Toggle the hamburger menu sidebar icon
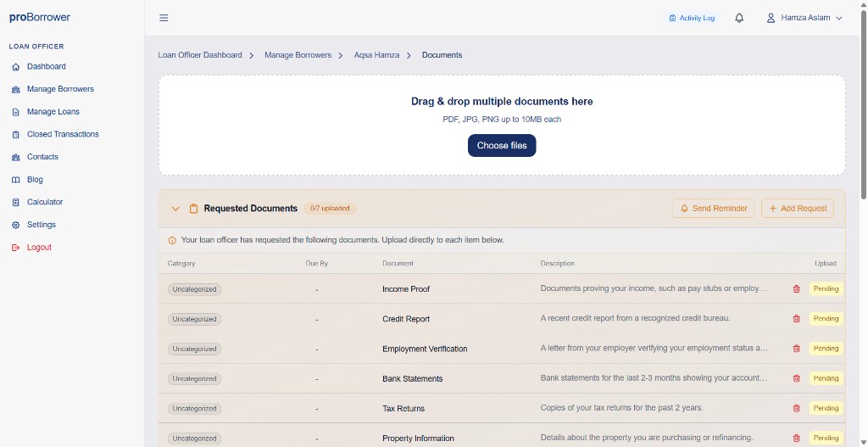This screenshot has width=868, height=447. (164, 18)
